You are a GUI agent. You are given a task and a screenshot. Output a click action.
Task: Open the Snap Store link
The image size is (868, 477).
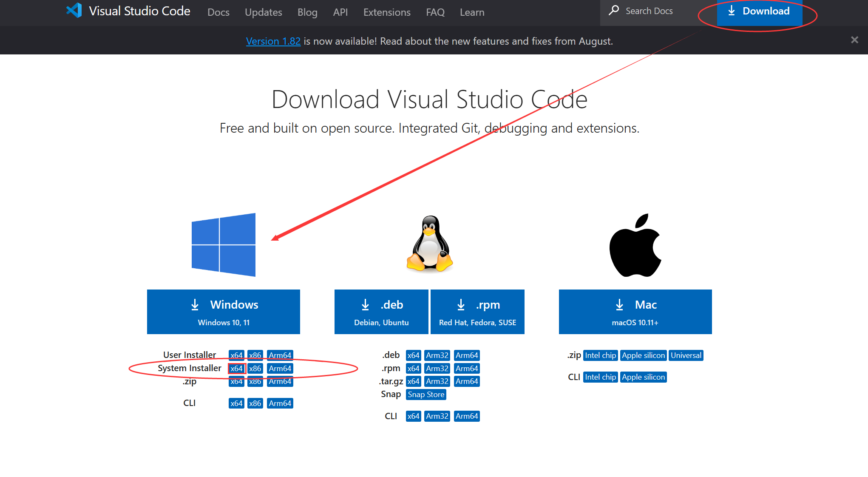pyautogui.click(x=426, y=395)
